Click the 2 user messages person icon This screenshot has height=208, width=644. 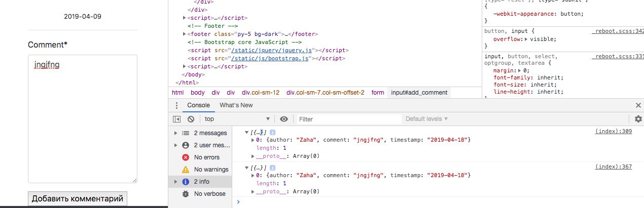click(186, 145)
